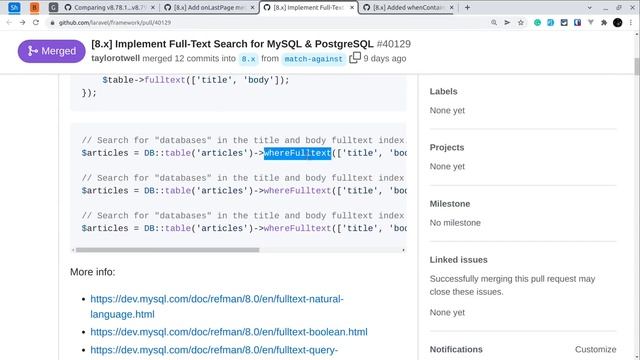
Task: Open the light blue square extension
Action: click(x=551, y=22)
